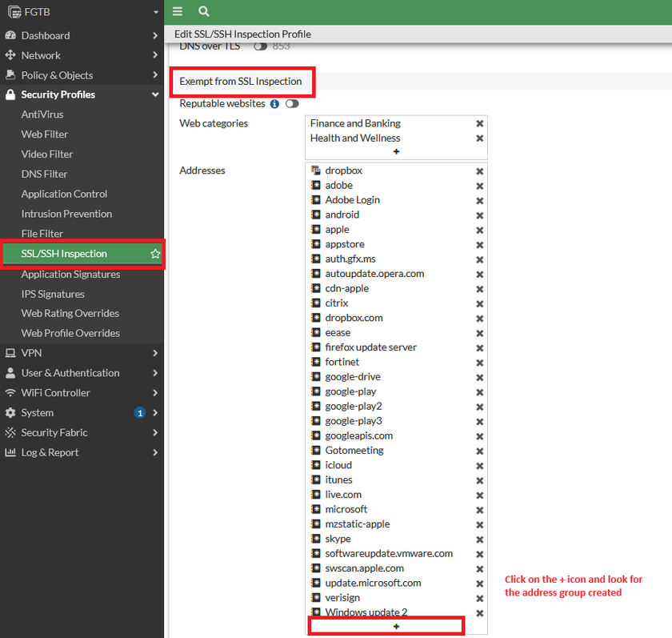Click the info icon beside Reputable websites
The width and height of the screenshot is (672, 638).
pyautogui.click(x=274, y=104)
